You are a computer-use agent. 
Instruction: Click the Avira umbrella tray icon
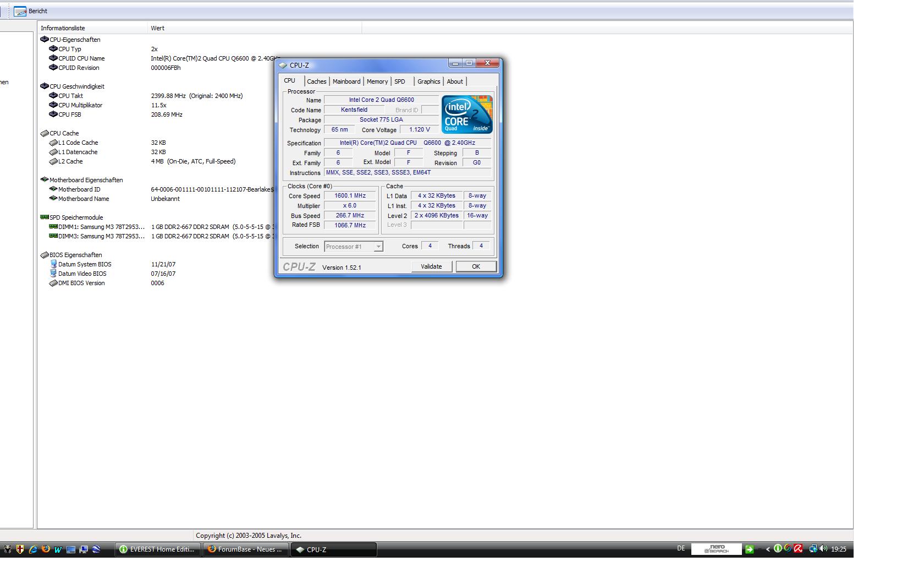pyautogui.click(x=798, y=548)
